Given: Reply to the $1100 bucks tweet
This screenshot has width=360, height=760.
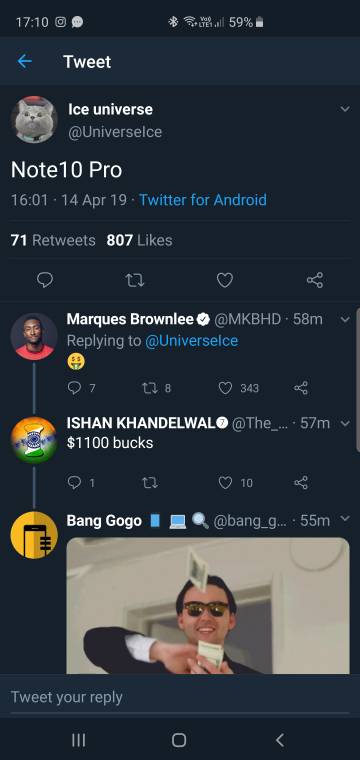Looking at the screenshot, I should (80, 482).
